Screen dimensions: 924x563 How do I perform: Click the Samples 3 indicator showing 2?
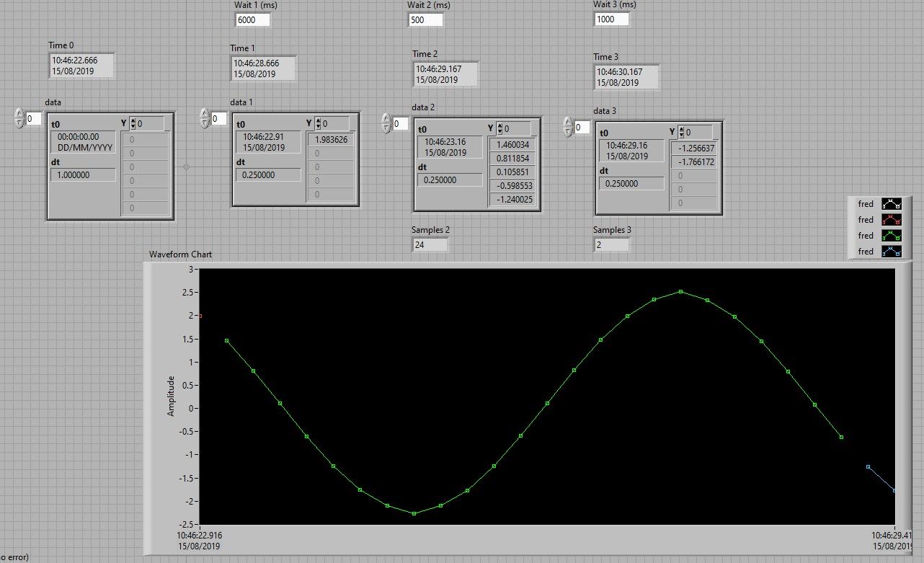tap(610, 245)
